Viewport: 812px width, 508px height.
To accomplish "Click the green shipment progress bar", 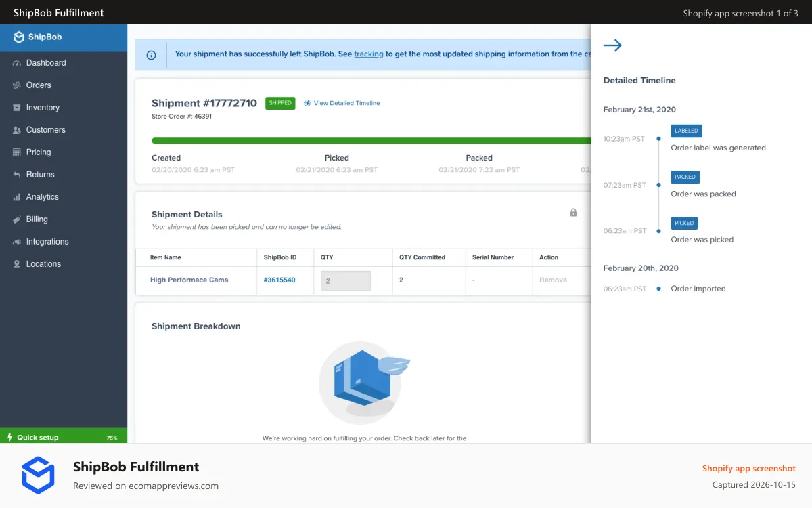I will 371,141.
